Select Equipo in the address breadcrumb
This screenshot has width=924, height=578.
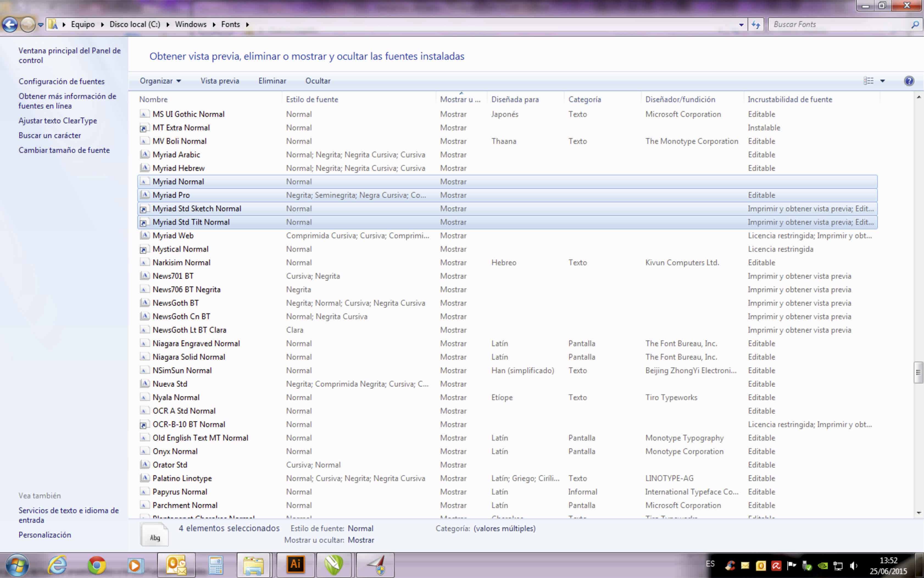click(83, 24)
